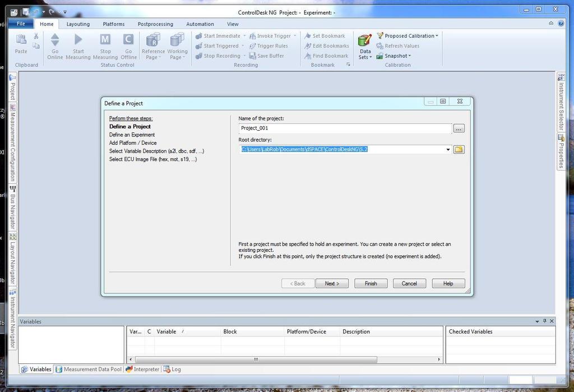Open the Measurement Configuration side tab
The image size is (574, 392).
click(12, 143)
